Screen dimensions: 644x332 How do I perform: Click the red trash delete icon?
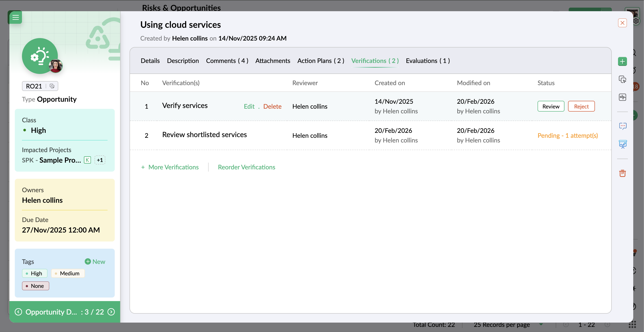point(622,173)
